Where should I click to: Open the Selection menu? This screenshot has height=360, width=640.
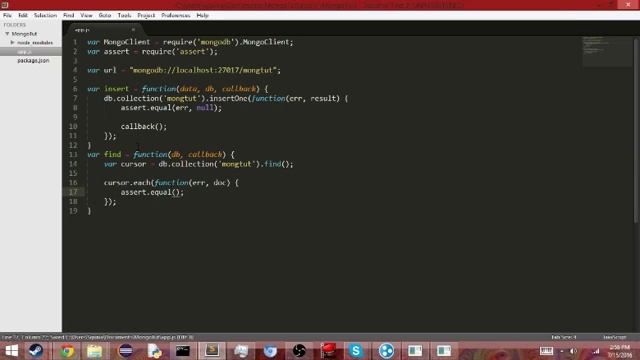click(45, 16)
